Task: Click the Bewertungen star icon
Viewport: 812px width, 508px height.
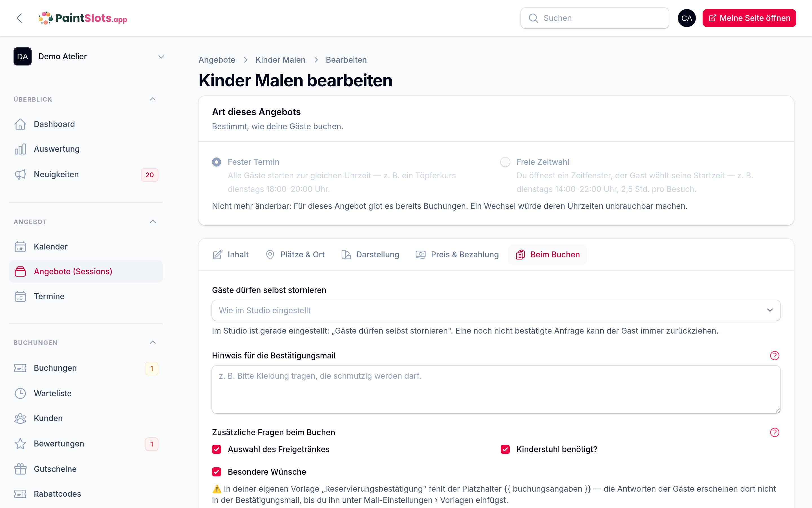Action: (x=20, y=444)
